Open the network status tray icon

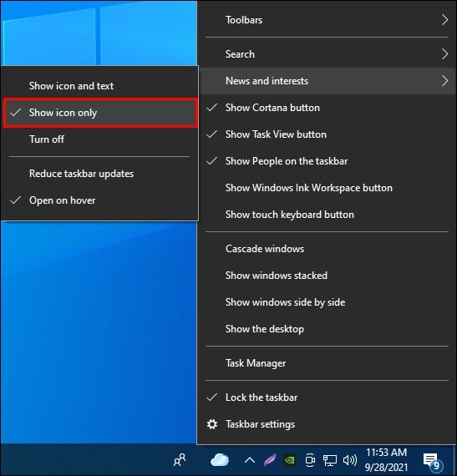tap(329, 460)
